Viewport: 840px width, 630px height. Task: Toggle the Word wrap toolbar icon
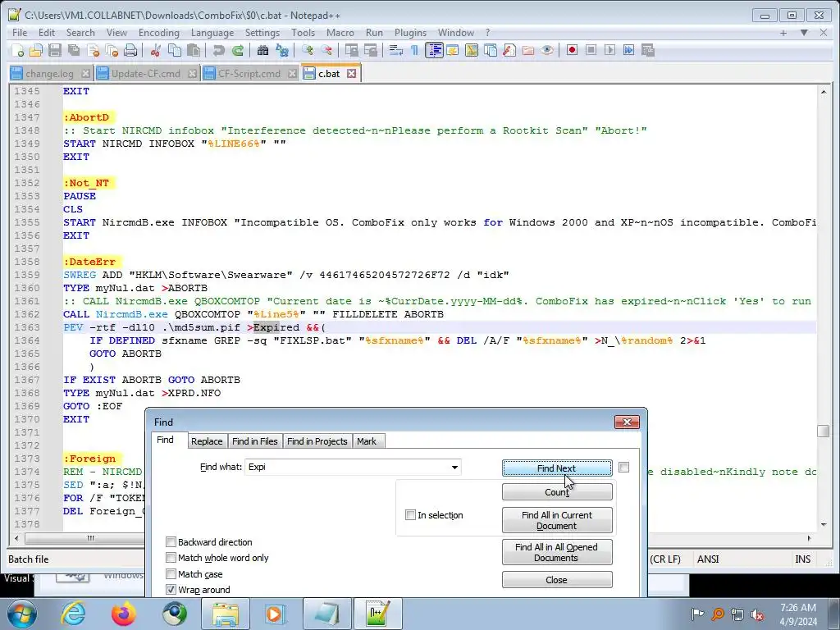(396, 50)
